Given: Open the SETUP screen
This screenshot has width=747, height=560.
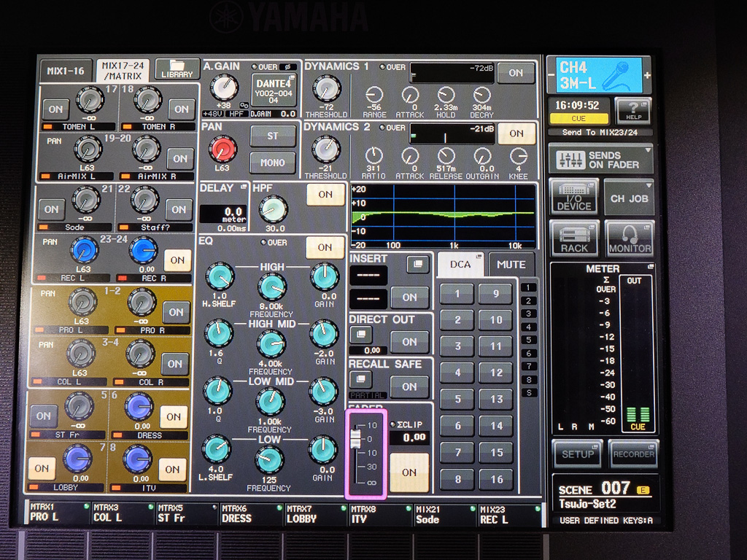Looking at the screenshot, I should tap(578, 454).
